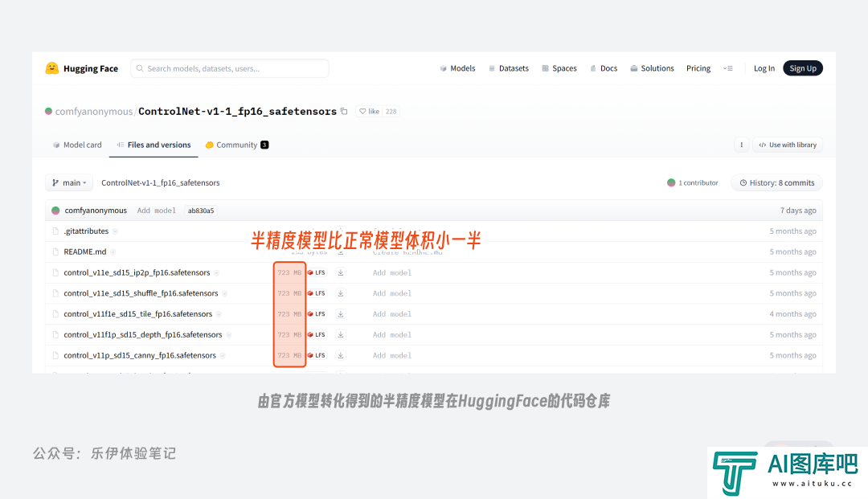This screenshot has width=868, height=499.
Task: Like the repository with heart button
Action: pos(369,111)
